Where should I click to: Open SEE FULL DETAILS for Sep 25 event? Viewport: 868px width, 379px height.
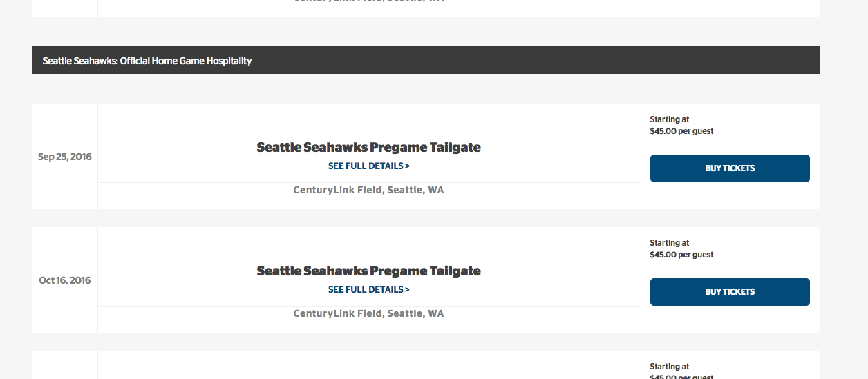(x=369, y=166)
